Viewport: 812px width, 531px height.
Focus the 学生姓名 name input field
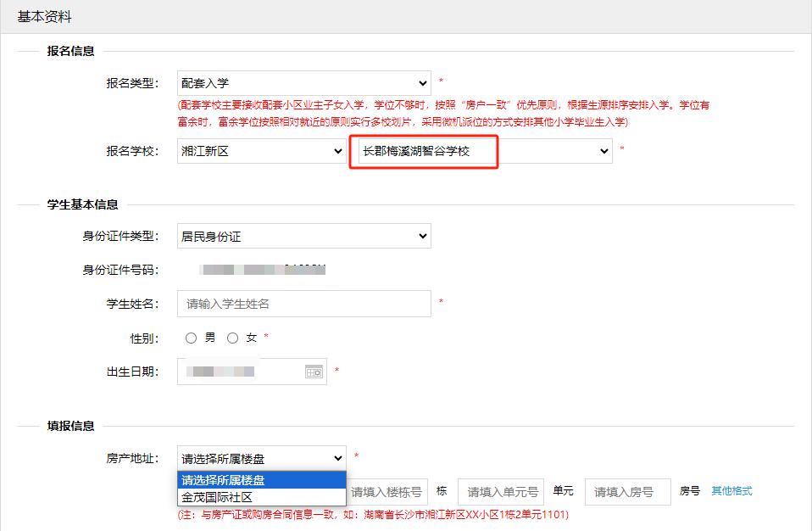304,303
